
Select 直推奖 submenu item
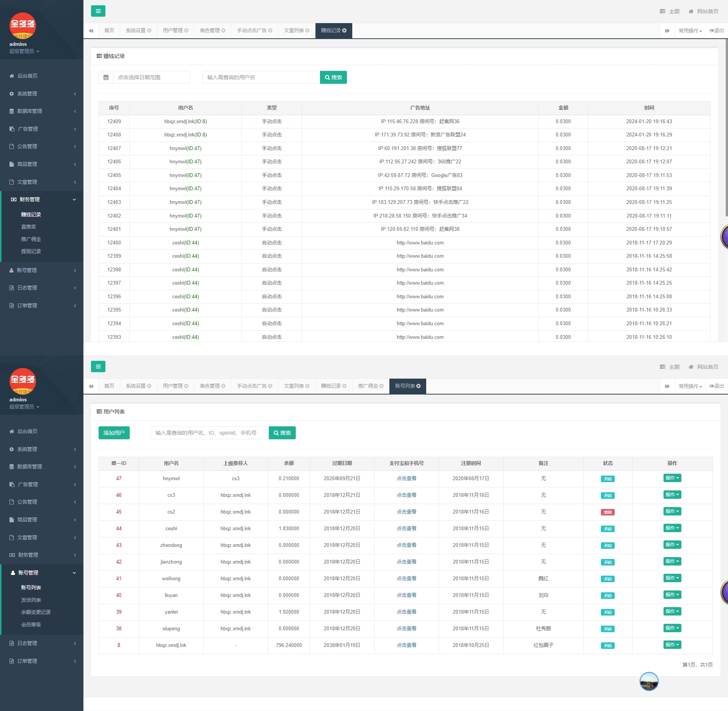click(x=28, y=227)
